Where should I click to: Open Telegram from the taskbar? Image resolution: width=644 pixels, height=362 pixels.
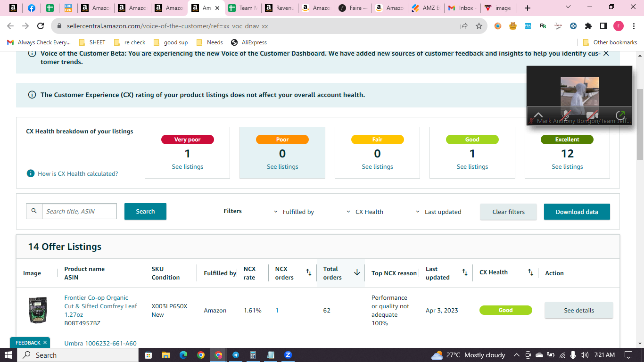(235, 355)
